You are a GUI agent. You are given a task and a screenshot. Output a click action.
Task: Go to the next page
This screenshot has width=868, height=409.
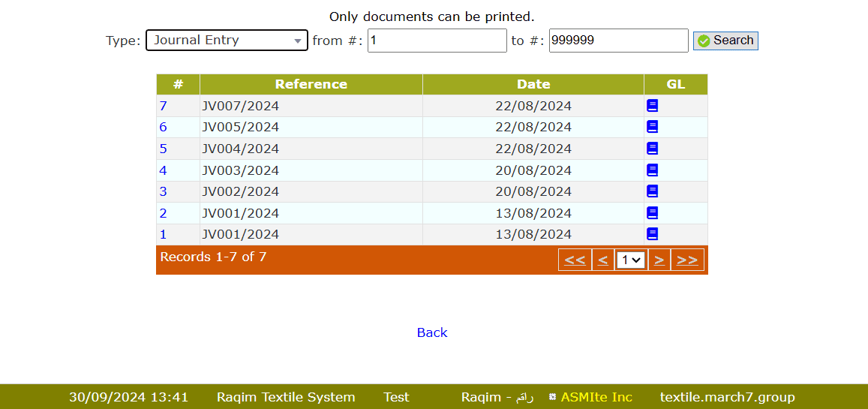coord(659,260)
